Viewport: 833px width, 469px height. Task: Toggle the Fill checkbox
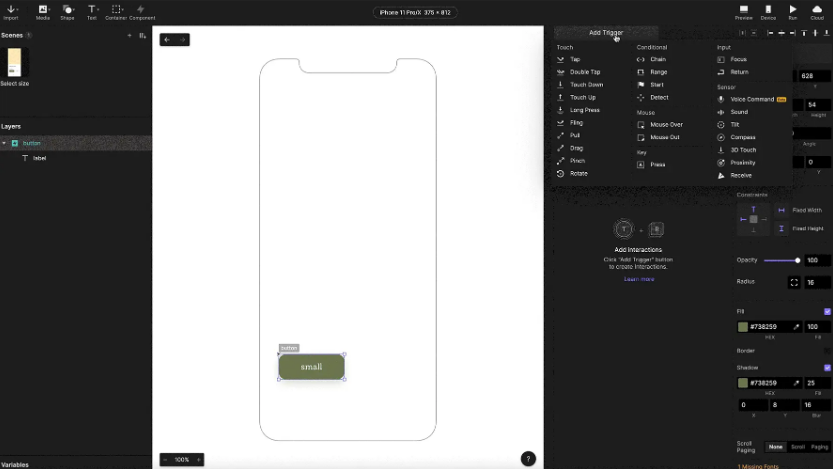[x=827, y=312]
